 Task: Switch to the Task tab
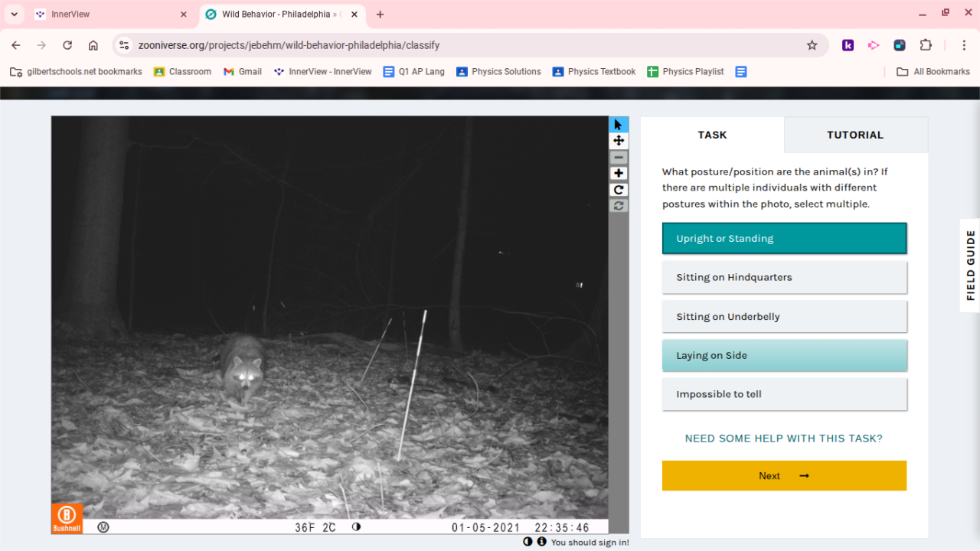click(x=712, y=135)
